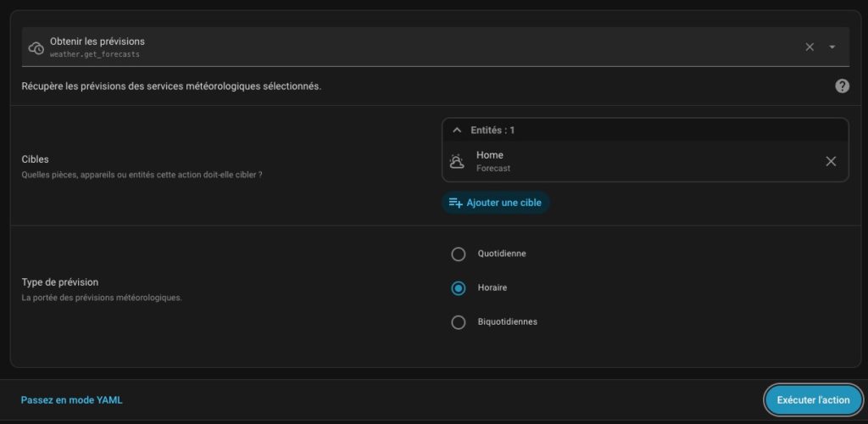Viewport: 868px width, 424px height.
Task: Click the Biquotidiennes label text
Action: click(507, 322)
